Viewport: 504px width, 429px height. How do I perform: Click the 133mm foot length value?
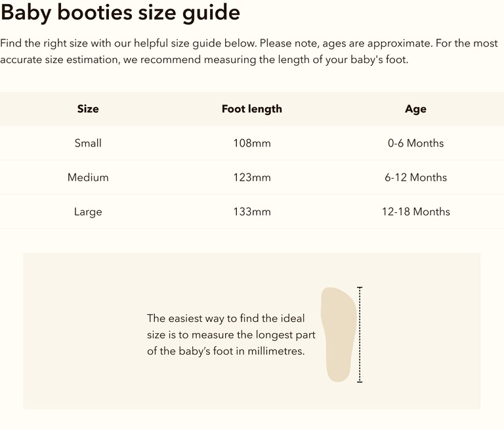[252, 212]
